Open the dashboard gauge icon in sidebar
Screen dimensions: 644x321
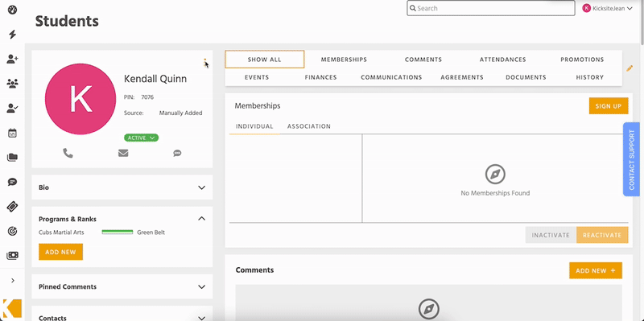click(12, 10)
